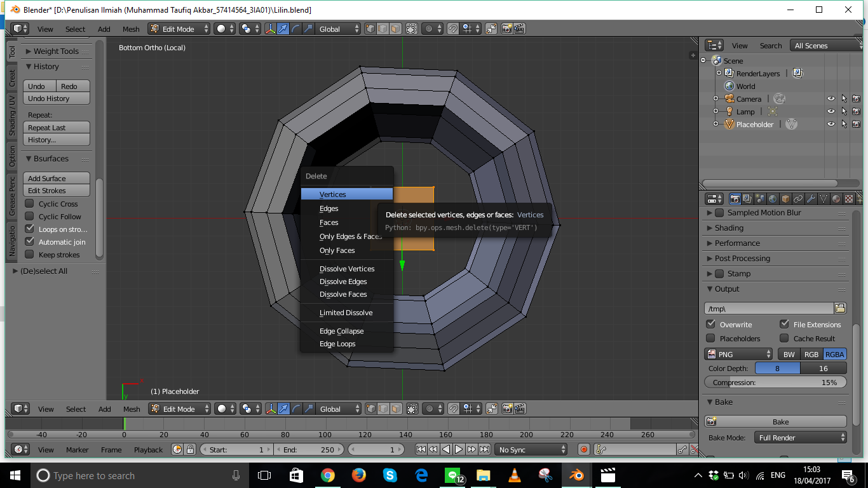Select the RGB color mode button

coord(811,354)
